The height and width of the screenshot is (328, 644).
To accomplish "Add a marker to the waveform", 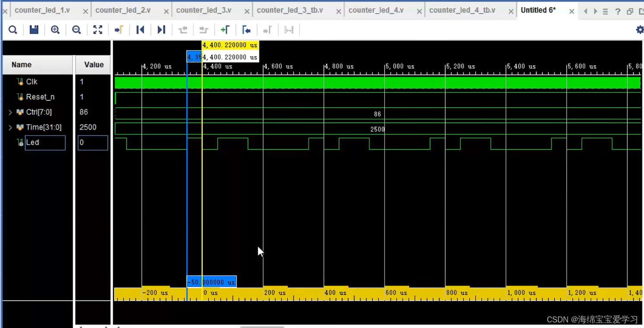I will 225,30.
